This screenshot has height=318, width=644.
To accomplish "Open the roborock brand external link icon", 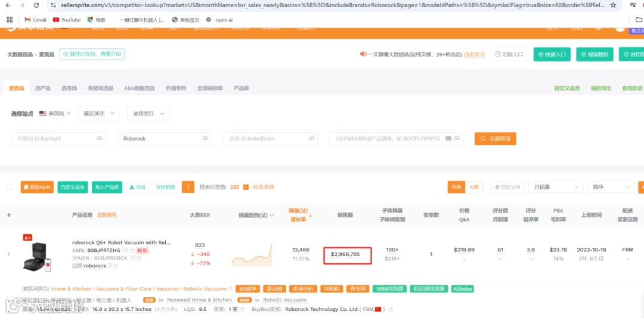I will [116, 266].
